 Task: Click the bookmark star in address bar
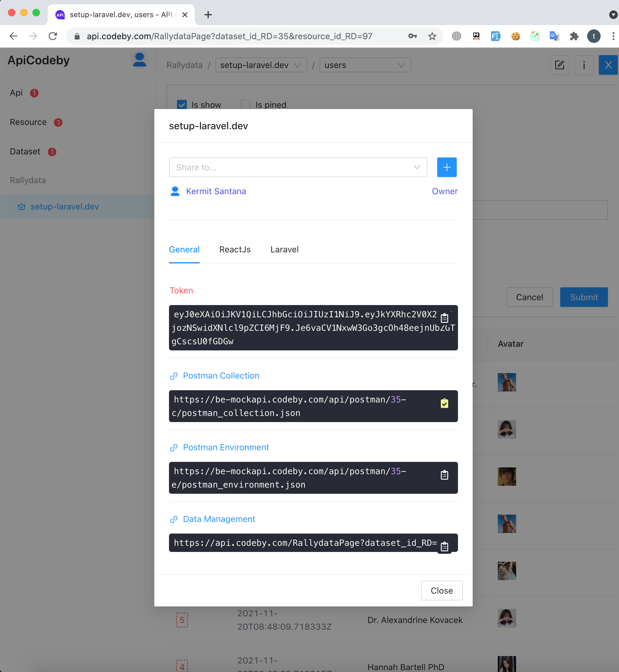click(x=432, y=36)
